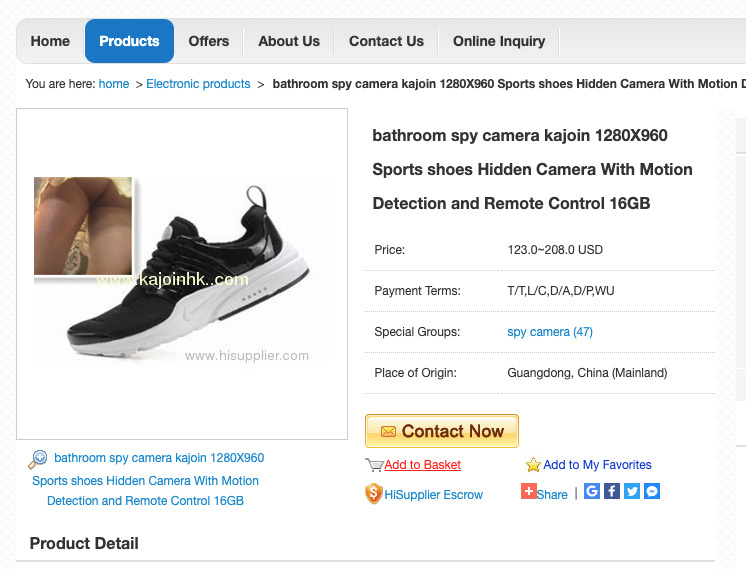Screen dimensions: 746x569
Task: Share the product via Facebook icon
Action: [x=612, y=492]
